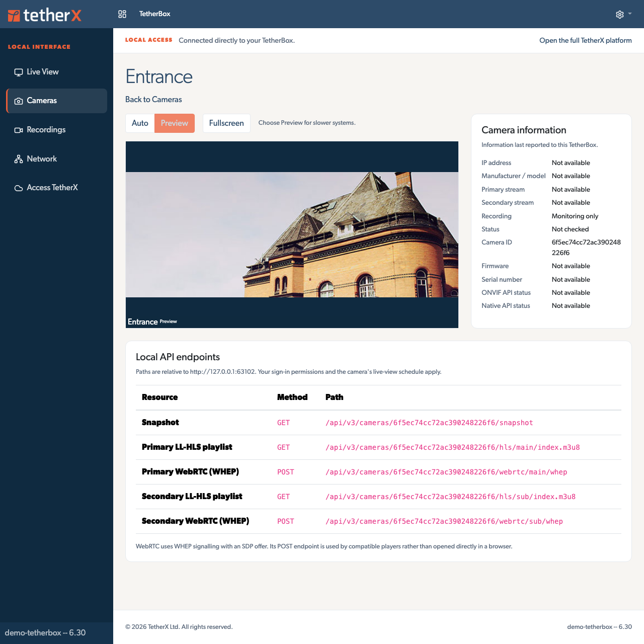Image resolution: width=644 pixels, height=644 pixels.
Task: Click the Entrance page heading
Action: (x=159, y=76)
